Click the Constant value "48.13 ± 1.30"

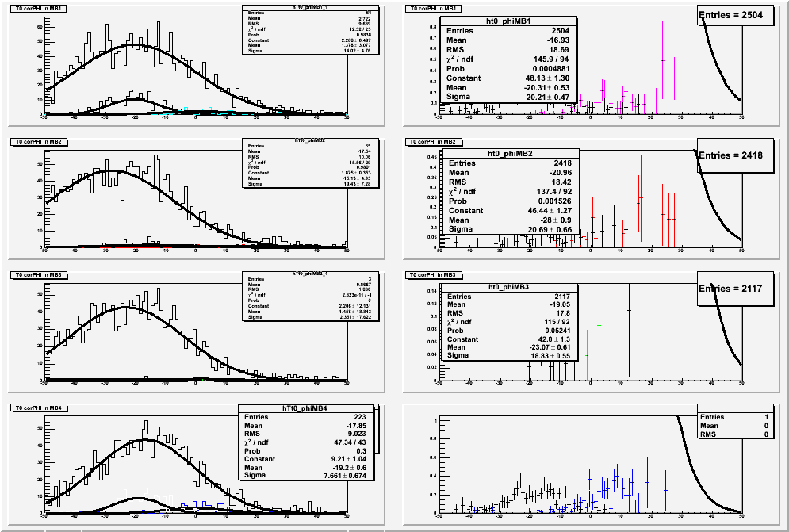(547, 78)
